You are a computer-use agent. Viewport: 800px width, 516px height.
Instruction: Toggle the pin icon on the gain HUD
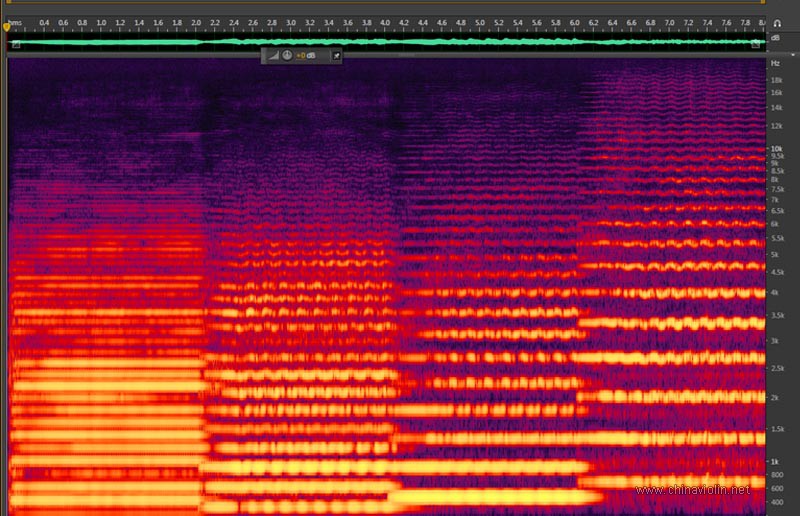tap(336, 56)
